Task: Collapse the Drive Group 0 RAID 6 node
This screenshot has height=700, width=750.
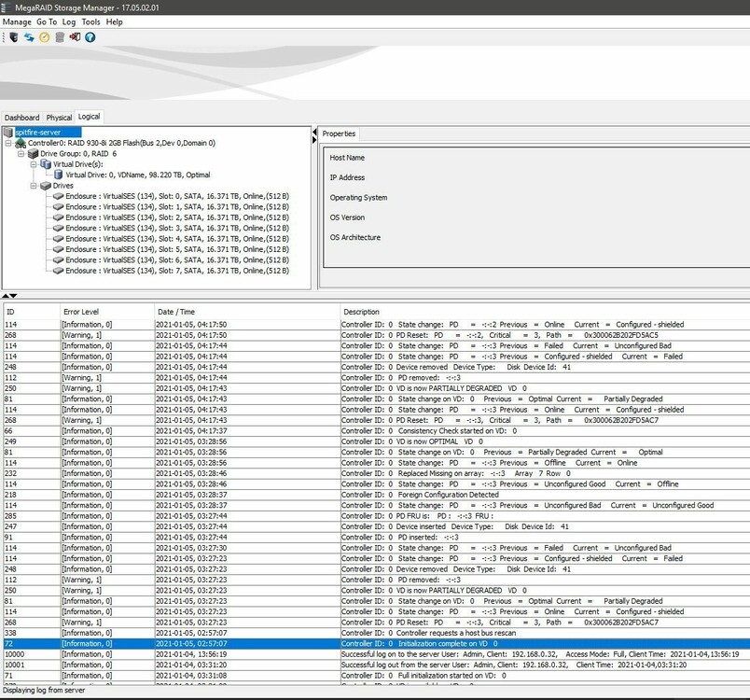Action: (x=21, y=153)
